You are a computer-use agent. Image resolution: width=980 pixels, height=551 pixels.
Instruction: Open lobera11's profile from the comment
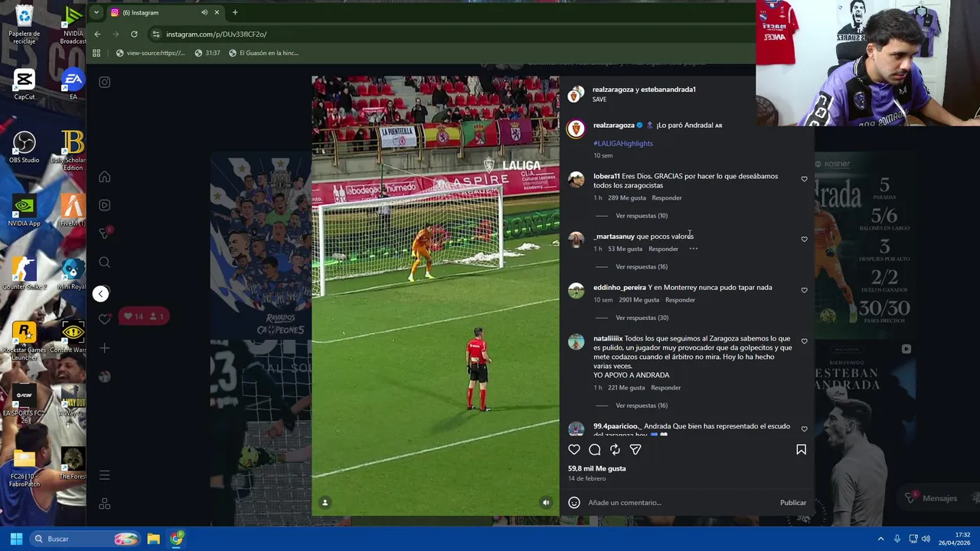(606, 176)
